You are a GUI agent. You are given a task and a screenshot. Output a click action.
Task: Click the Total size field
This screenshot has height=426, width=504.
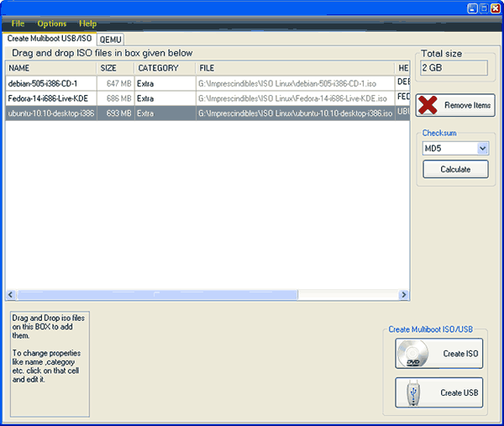point(453,67)
